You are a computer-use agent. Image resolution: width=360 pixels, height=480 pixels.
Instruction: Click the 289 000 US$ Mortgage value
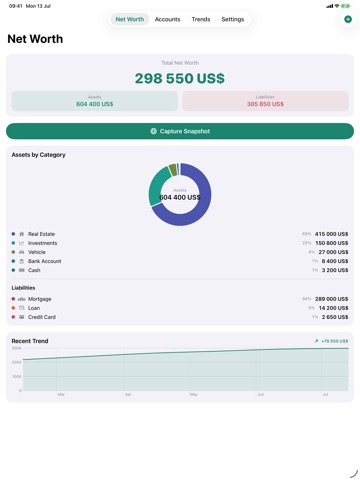click(331, 299)
